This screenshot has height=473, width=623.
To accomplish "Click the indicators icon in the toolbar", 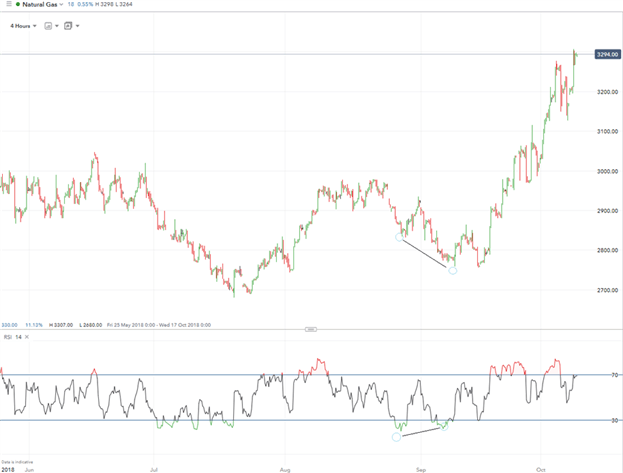I will click(68, 26).
